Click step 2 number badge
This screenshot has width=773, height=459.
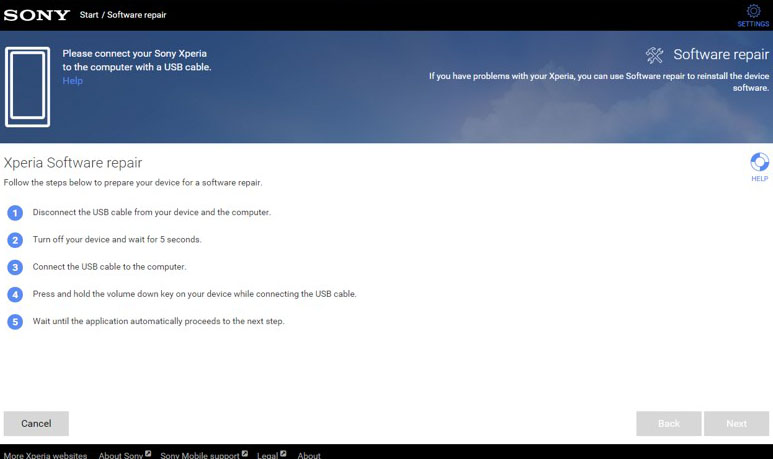pyautogui.click(x=15, y=240)
